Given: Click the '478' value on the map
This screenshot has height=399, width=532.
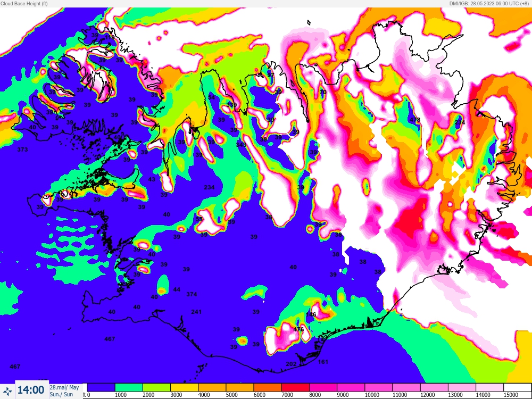Looking at the screenshot, I should point(415,120).
